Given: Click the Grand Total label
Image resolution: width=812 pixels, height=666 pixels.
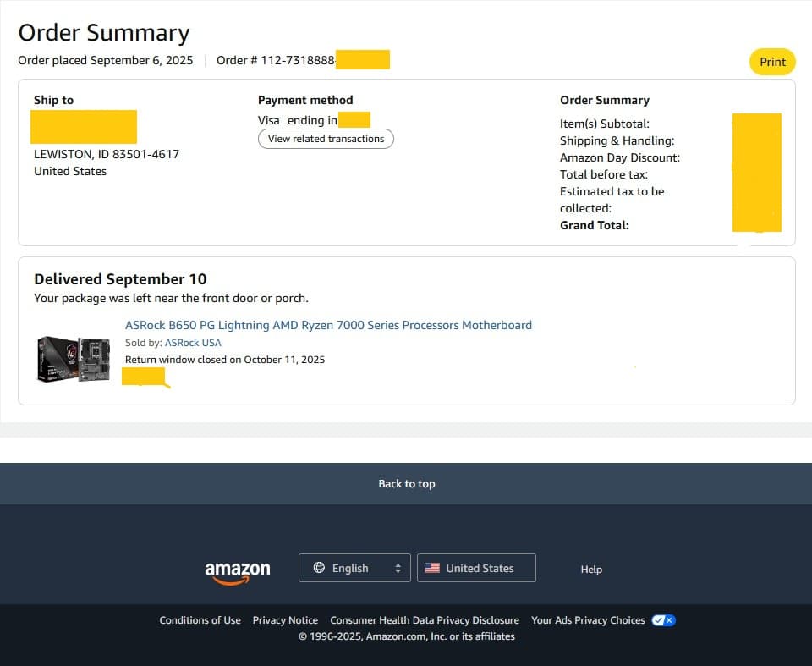Looking at the screenshot, I should [x=595, y=225].
